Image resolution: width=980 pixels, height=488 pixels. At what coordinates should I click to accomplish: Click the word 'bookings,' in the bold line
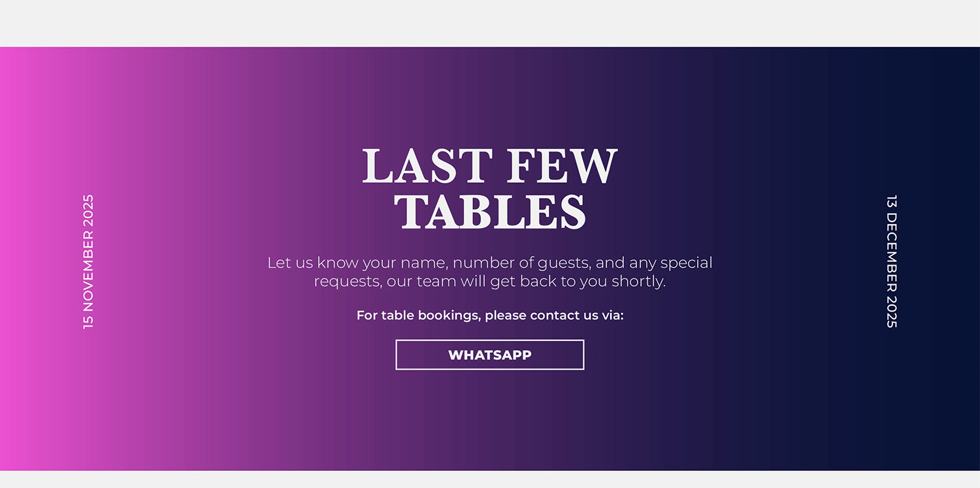pyautogui.click(x=449, y=316)
